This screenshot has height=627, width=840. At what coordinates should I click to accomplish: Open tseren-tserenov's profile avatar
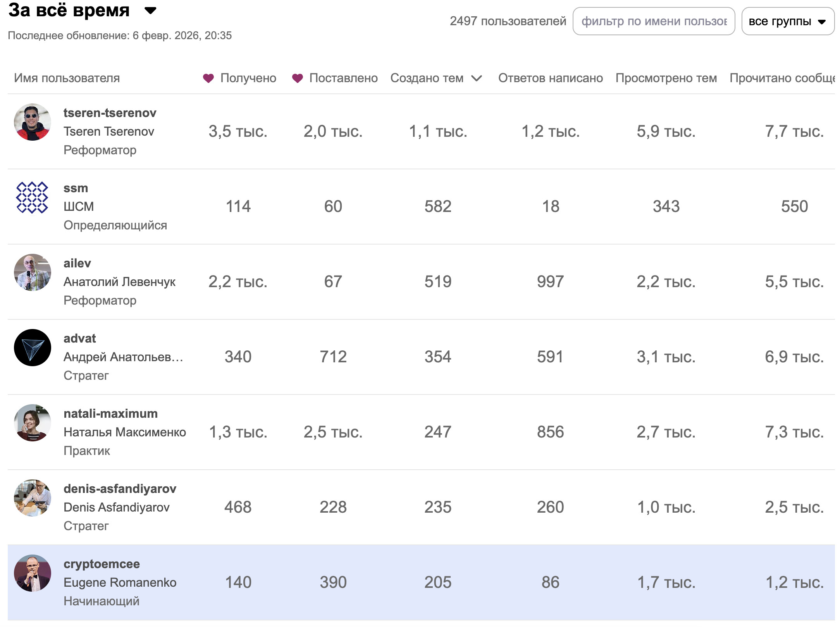point(33,122)
